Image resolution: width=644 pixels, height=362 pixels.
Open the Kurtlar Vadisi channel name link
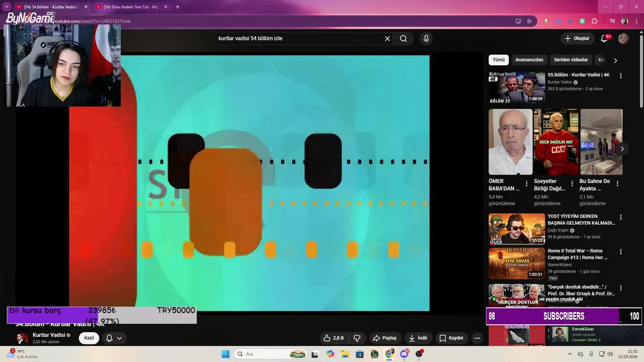(x=49, y=335)
